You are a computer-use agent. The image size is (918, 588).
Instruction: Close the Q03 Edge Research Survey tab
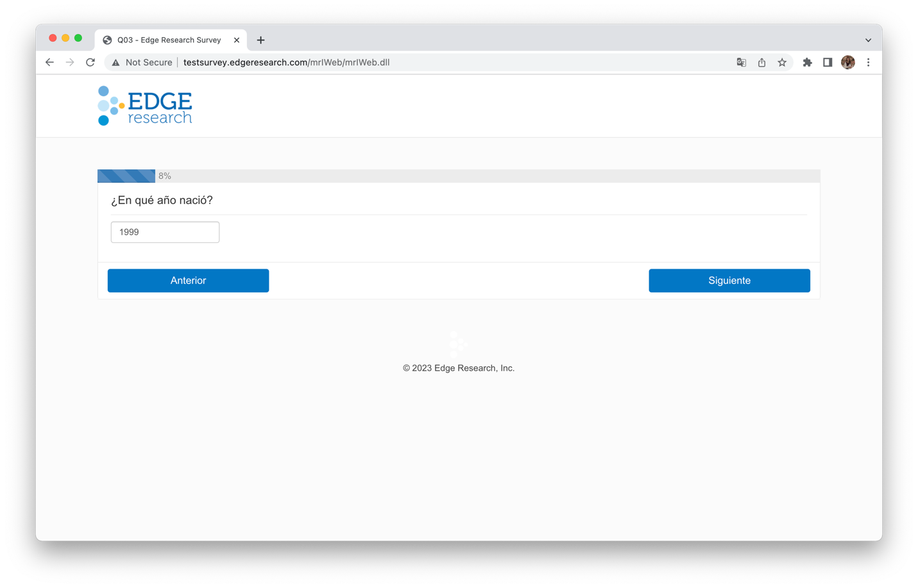click(237, 40)
